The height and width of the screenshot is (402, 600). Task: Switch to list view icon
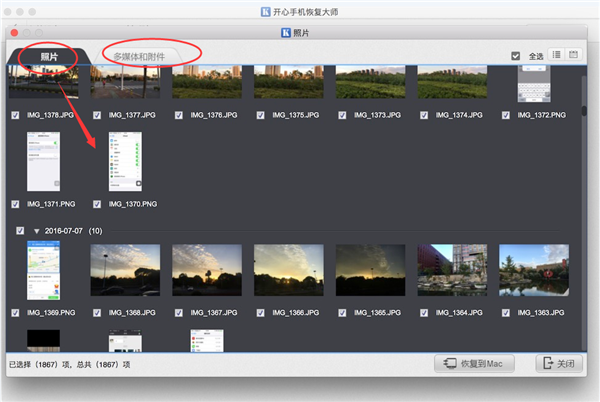pyautogui.click(x=556, y=54)
